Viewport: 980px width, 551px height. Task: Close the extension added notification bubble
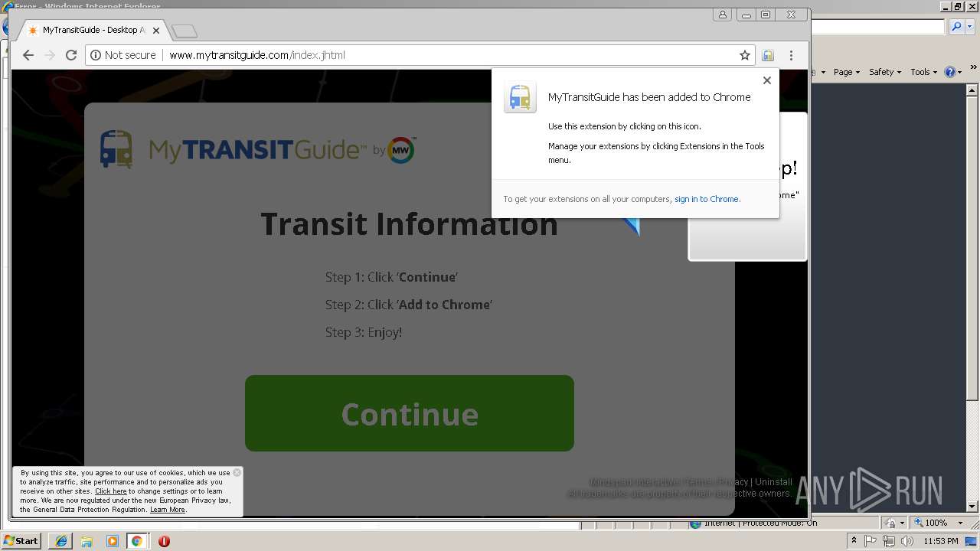tap(766, 80)
